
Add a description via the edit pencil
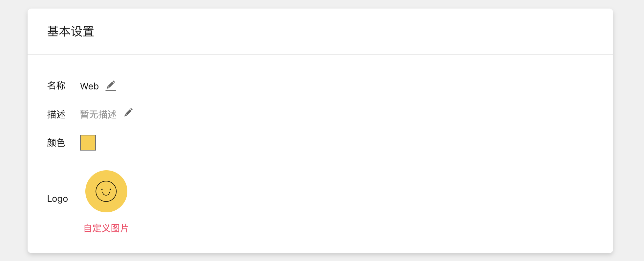tap(128, 113)
